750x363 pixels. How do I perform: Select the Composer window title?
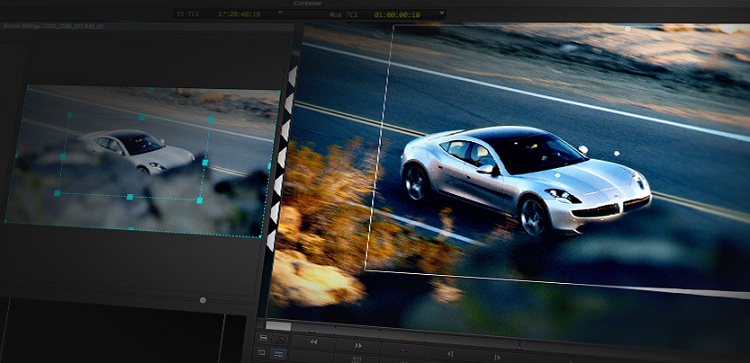click(308, 3)
